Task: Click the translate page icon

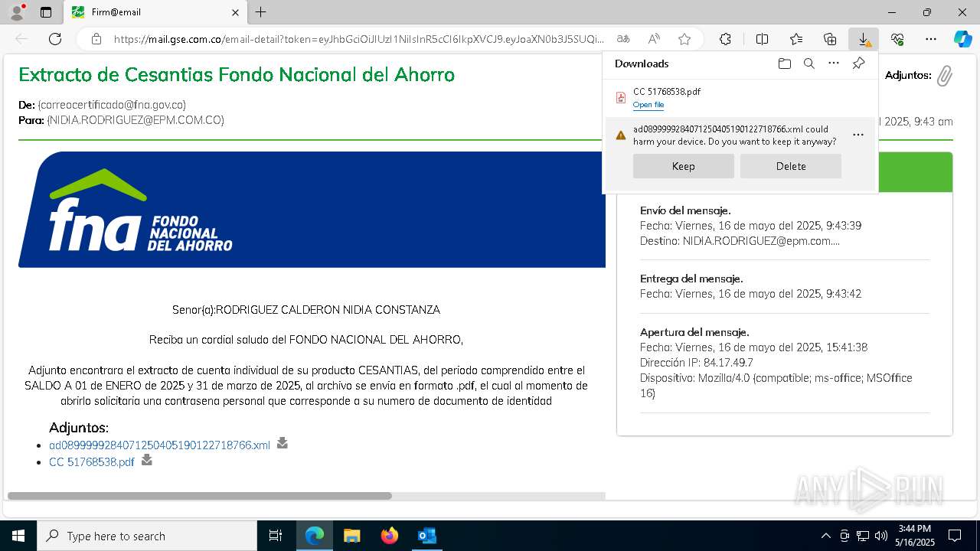Action: coord(623,39)
